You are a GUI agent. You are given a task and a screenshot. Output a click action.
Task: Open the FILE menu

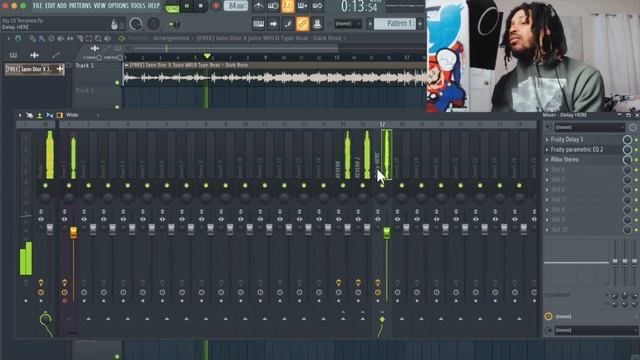click(37, 6)
